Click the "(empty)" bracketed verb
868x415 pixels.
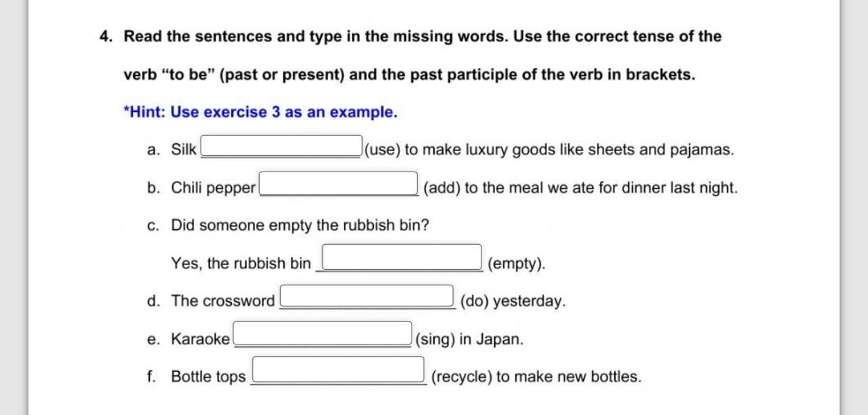[x=516, y=264]
